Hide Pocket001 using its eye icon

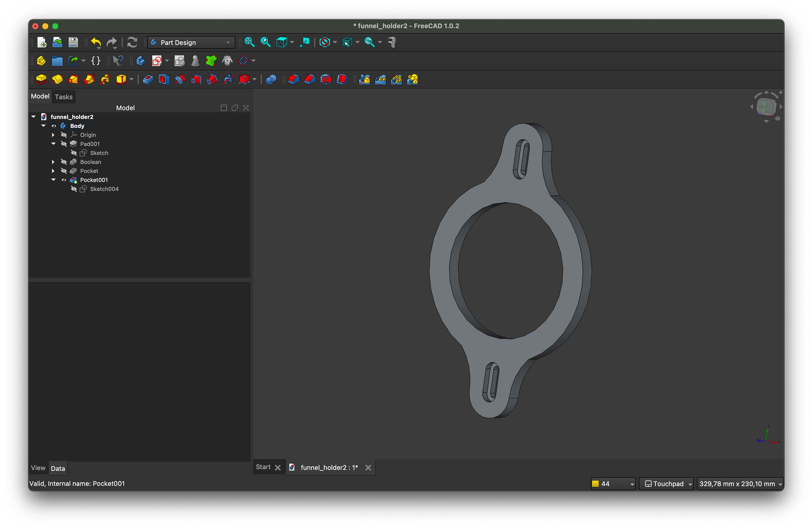64,180
